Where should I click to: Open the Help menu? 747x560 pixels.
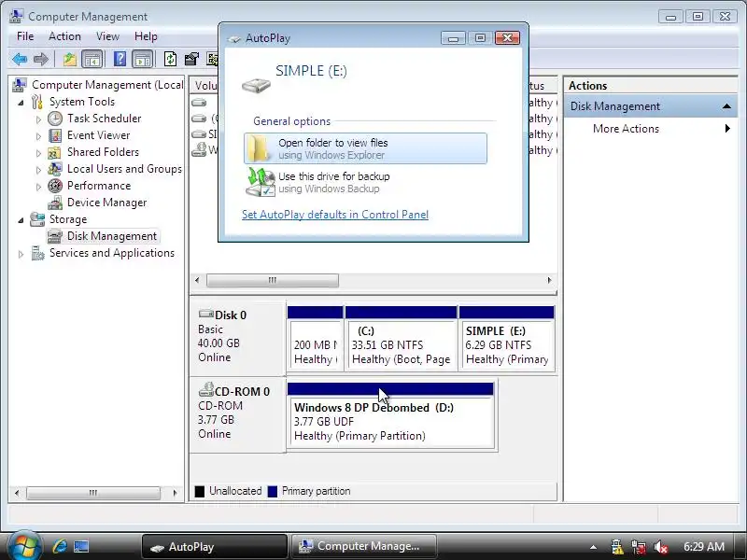pyautogui.click(x=146, y=36)
